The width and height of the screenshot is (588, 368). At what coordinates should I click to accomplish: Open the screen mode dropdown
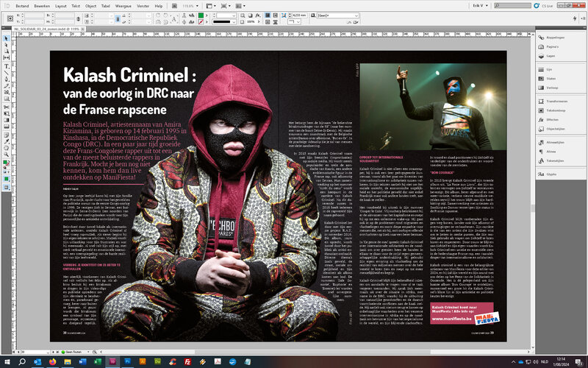224,6
